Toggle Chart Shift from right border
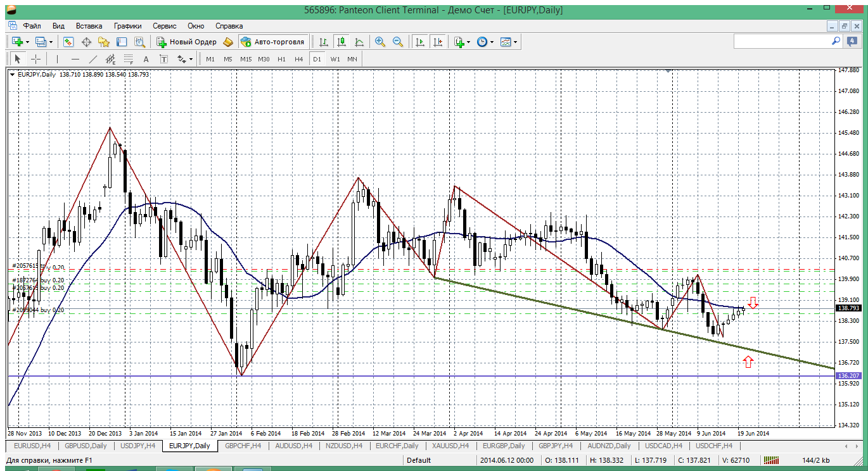Screen dimensions: 868x471 [438, 42]
